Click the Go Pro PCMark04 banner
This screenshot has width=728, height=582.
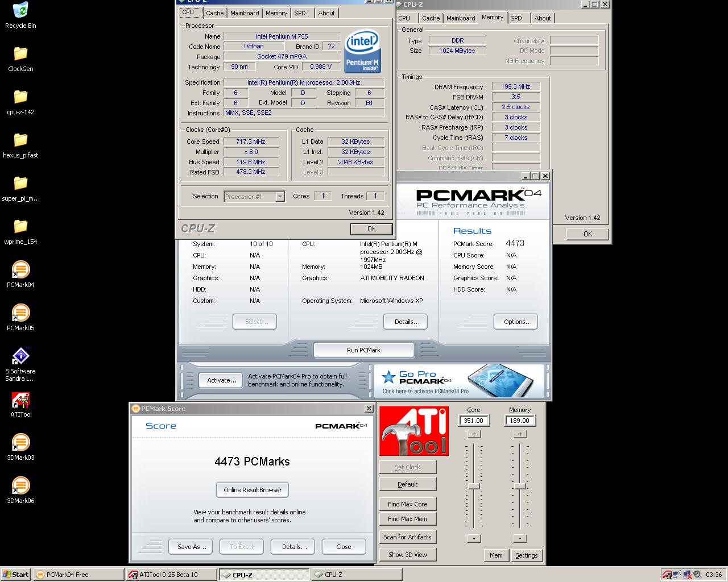pyautogui.click(x=460, y=380)
